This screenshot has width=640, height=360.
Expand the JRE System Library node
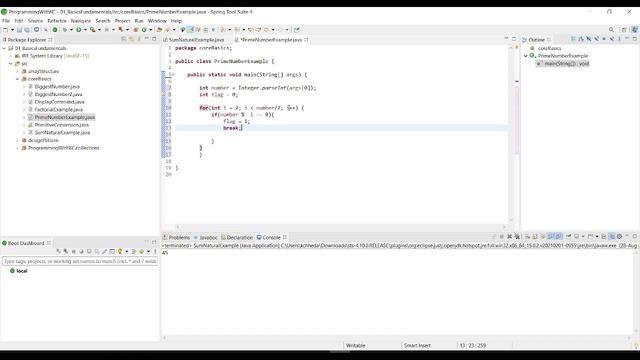[11, 56]
